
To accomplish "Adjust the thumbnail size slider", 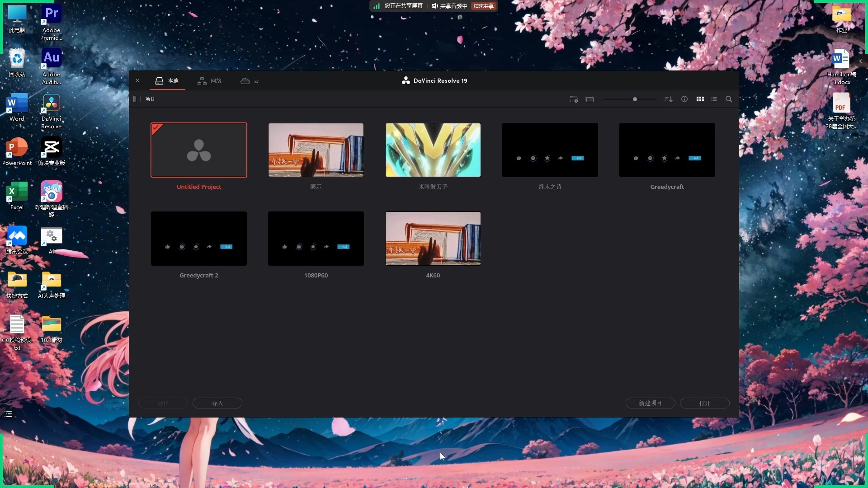I will (x=635, y=99).
